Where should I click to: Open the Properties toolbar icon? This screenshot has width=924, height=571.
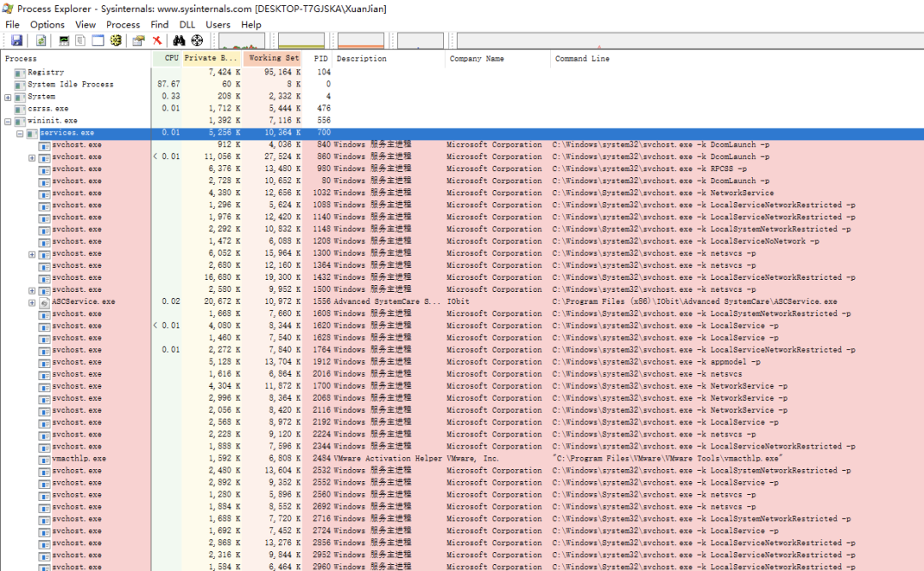[x=138, y=40]
